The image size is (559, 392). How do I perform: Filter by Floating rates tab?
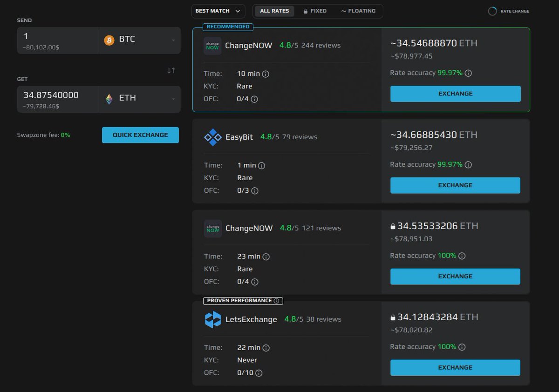pos(358,11)
